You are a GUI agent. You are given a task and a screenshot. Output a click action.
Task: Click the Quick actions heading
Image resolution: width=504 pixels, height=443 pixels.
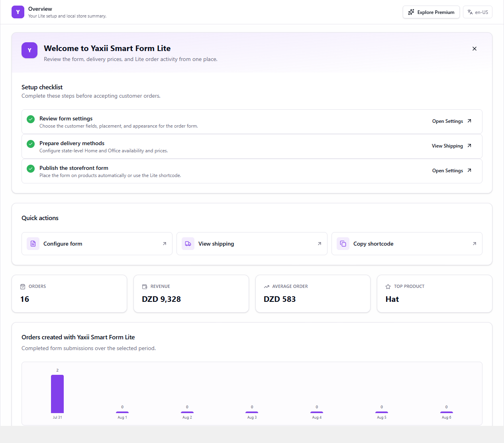[40, 218]
